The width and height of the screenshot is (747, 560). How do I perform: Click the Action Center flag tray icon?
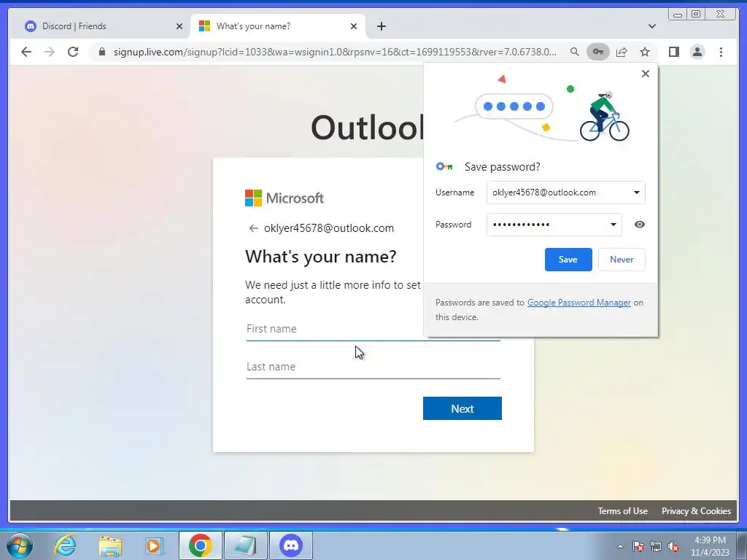tap(638, 546)
